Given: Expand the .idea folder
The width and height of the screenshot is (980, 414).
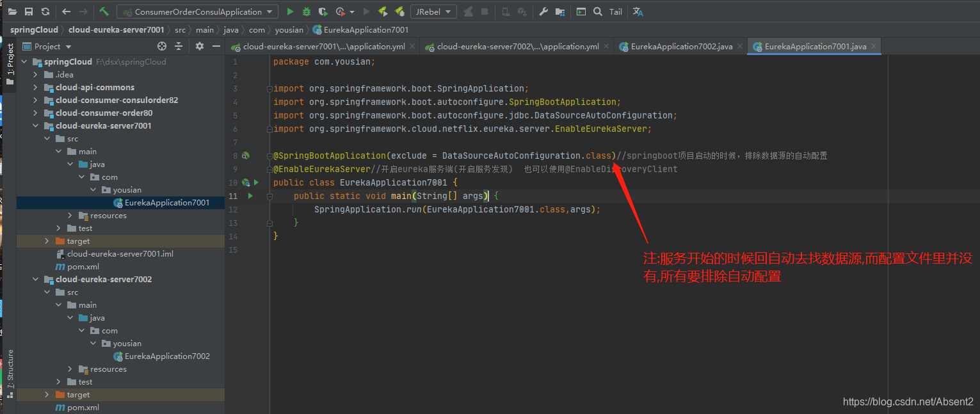Looking at the screenshot, I should coord(36,74).
